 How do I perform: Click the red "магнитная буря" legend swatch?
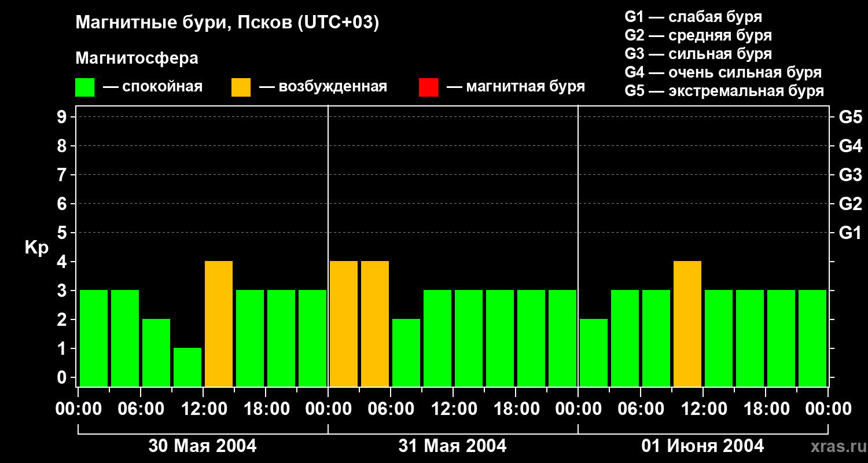click(x=428, y=87)
